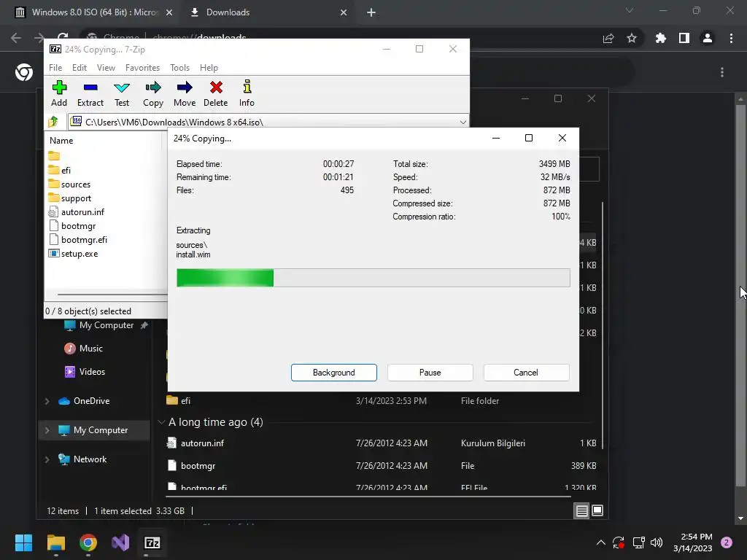This screenshot has height=560, width=747.
Task: Click the Move toolbar icon in 7-Zip
Action: (185, 93)
